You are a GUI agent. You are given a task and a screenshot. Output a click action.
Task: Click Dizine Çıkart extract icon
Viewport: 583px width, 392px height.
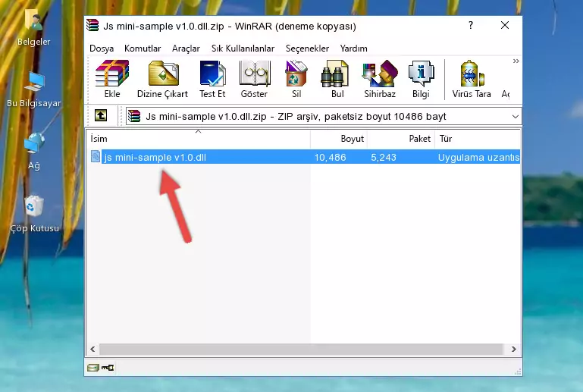[x=162, y=79]
